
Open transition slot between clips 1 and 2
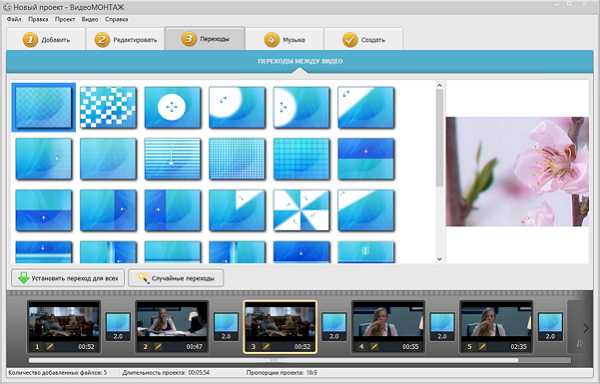(x=118, y=326)
